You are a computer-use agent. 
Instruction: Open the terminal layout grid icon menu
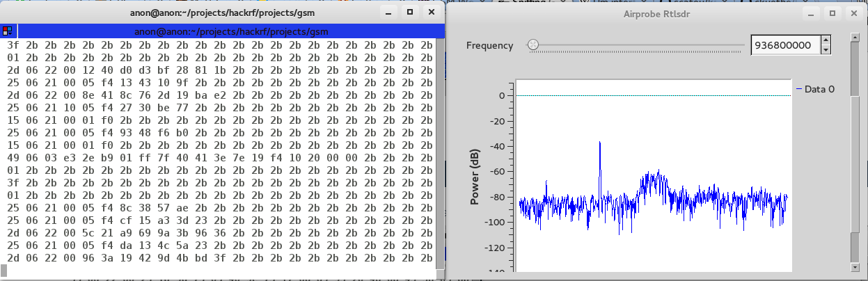tap(7, 31)
